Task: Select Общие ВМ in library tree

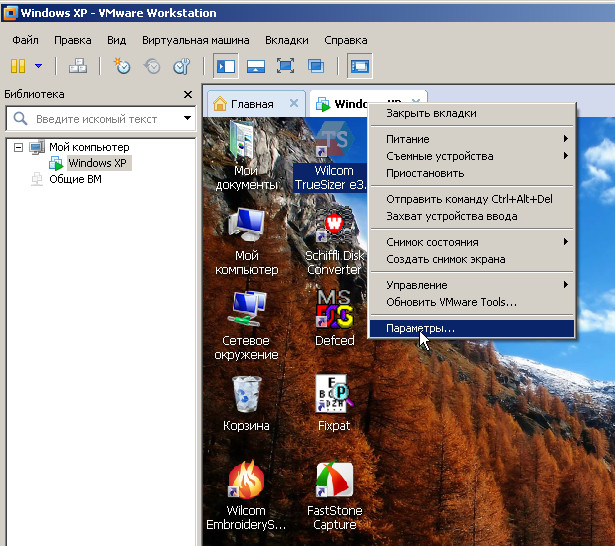Action: click(x=75, y=179)
